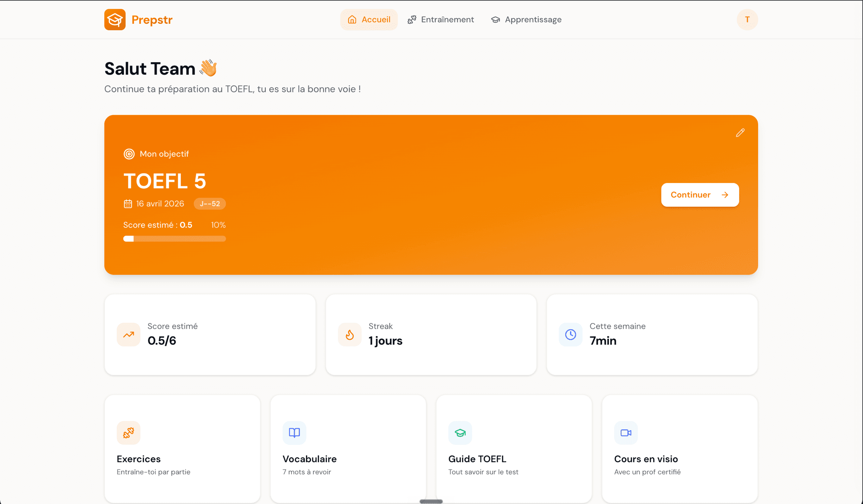The image size is (863, 504).
Task: Click the target icon by Mon objectif
Action: (129, 154)
